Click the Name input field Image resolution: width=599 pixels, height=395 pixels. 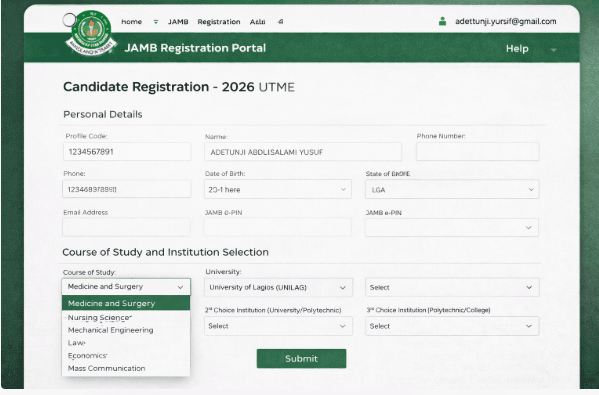pos(303,152)
